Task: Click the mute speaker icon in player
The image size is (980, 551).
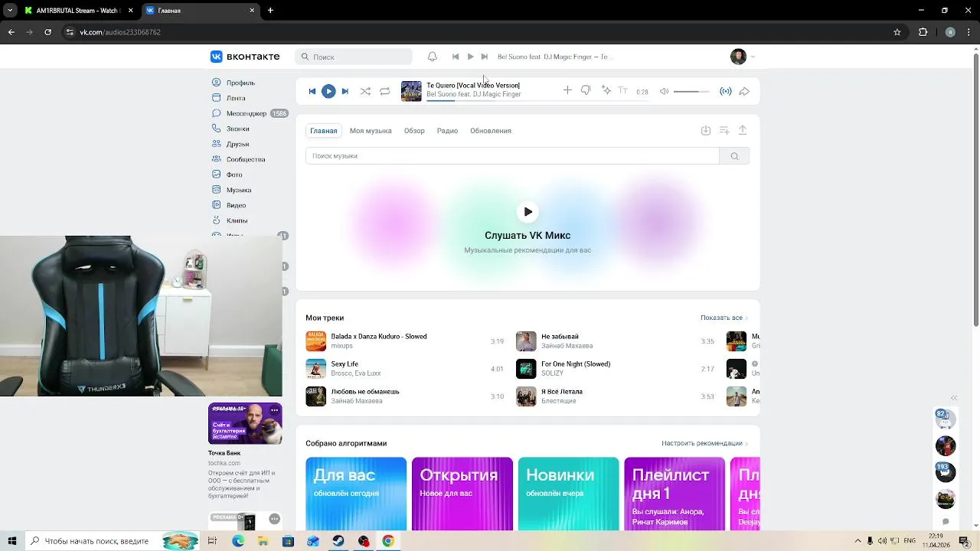Action: coord(664,91)
